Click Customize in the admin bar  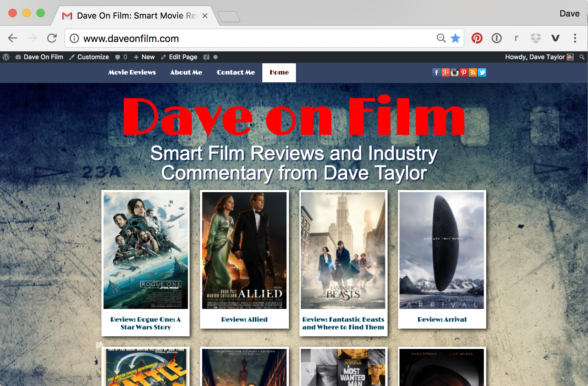pos(89,57)
